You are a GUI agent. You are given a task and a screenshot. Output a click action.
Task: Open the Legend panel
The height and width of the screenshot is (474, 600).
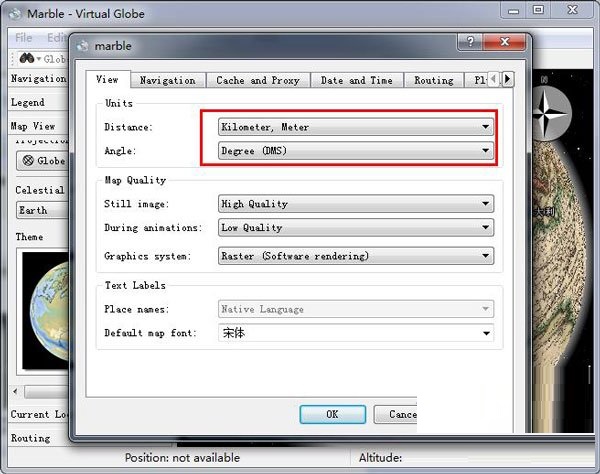pos(38,102)
